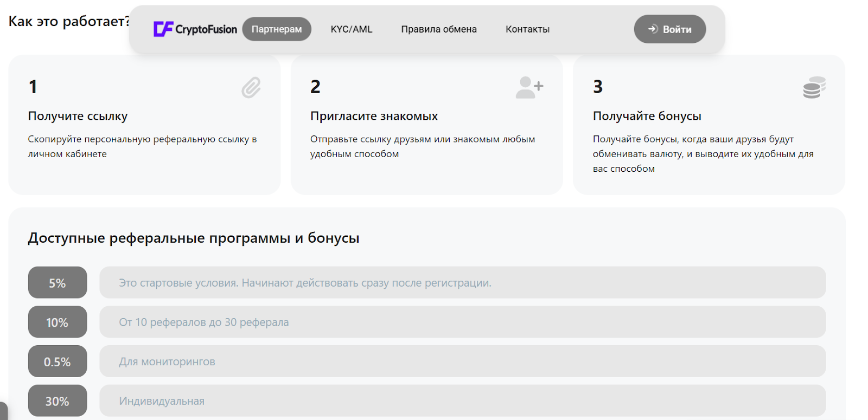Go to the KYC/AML page
The image size is (868, 420).
(352, 29)
